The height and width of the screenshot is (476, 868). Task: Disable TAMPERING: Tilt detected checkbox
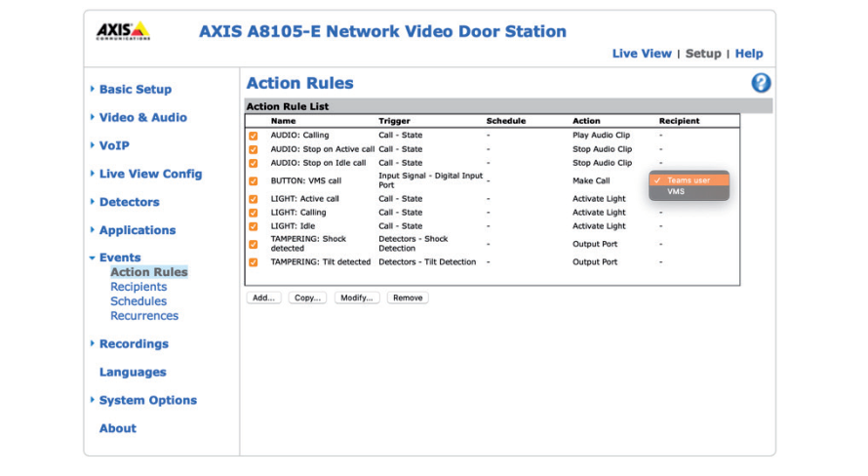(x=253, y=262)
